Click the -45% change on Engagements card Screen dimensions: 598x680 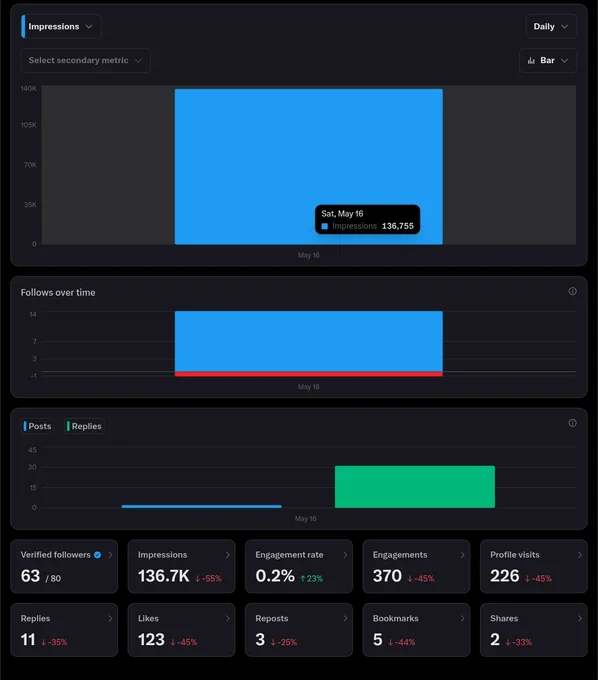tap(421, 579)
